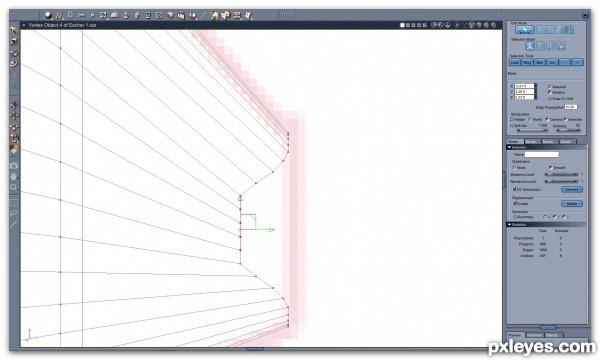Activate the first Selection Mode icon

(530, 46)
